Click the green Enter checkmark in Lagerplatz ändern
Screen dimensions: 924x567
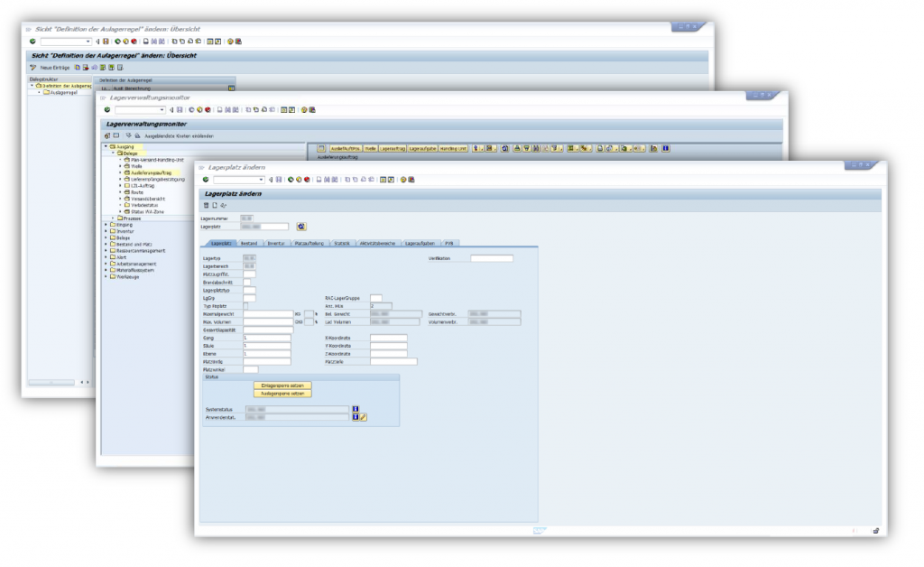tap(205, 180)
